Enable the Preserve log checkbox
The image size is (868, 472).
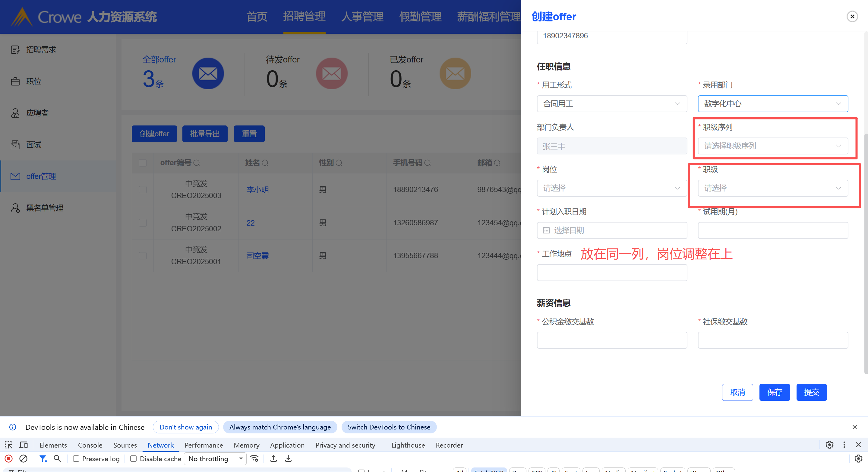click(x=76, y=458)
